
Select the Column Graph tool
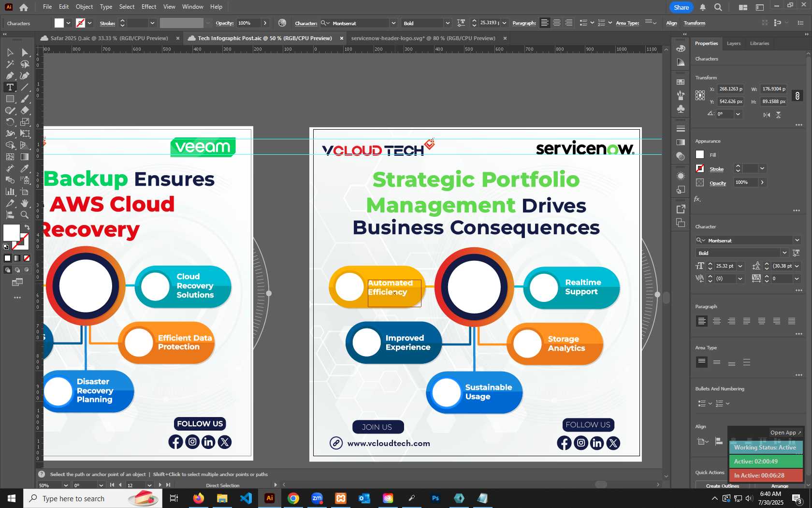(x=10, y=192)
